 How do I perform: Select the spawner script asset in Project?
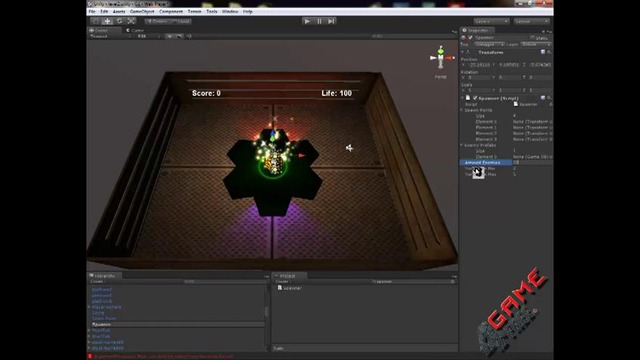tap(289, 288)
